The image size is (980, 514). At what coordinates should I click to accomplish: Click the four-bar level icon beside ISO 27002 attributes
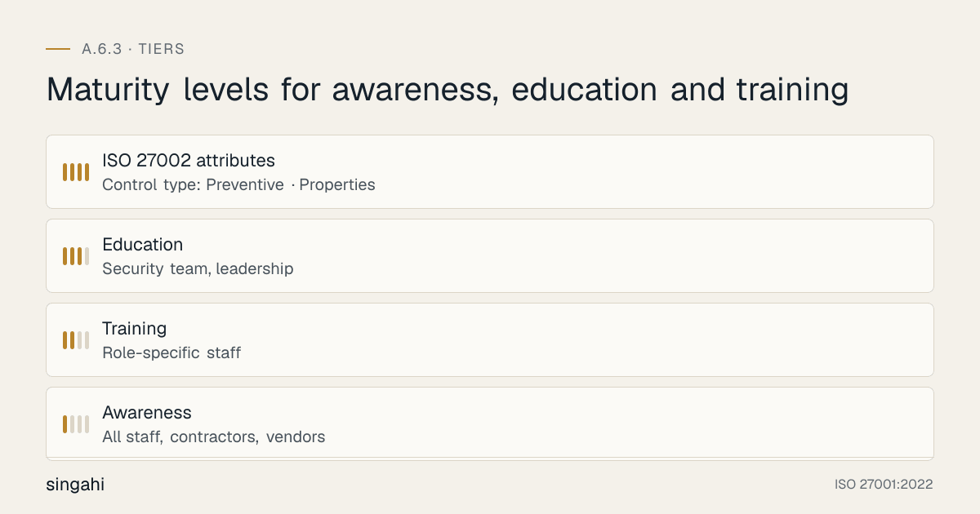point(76,172)
